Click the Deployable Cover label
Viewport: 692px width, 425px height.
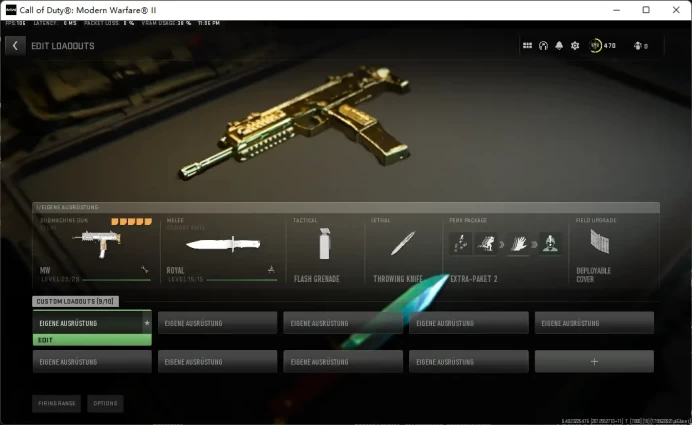click(594, 275)
